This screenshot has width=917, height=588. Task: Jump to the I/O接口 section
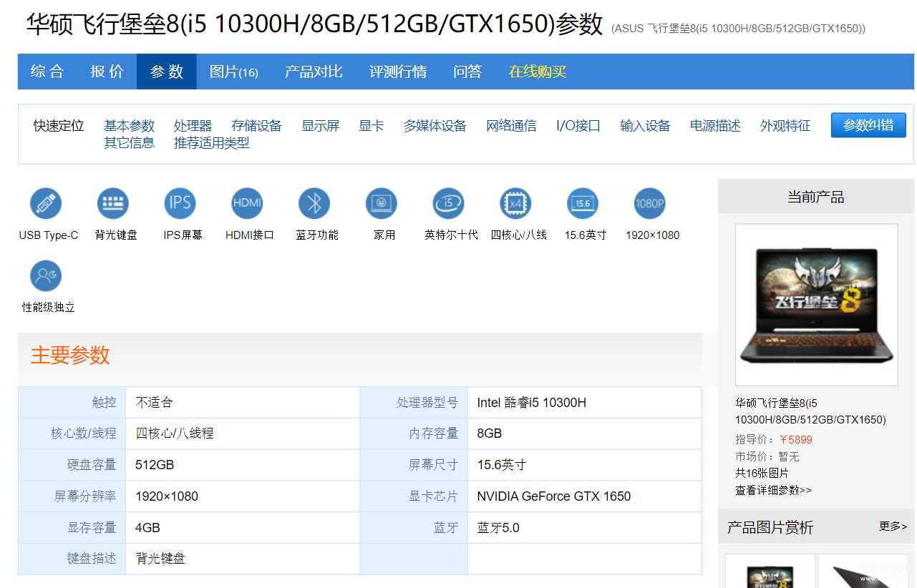[578, 126]
